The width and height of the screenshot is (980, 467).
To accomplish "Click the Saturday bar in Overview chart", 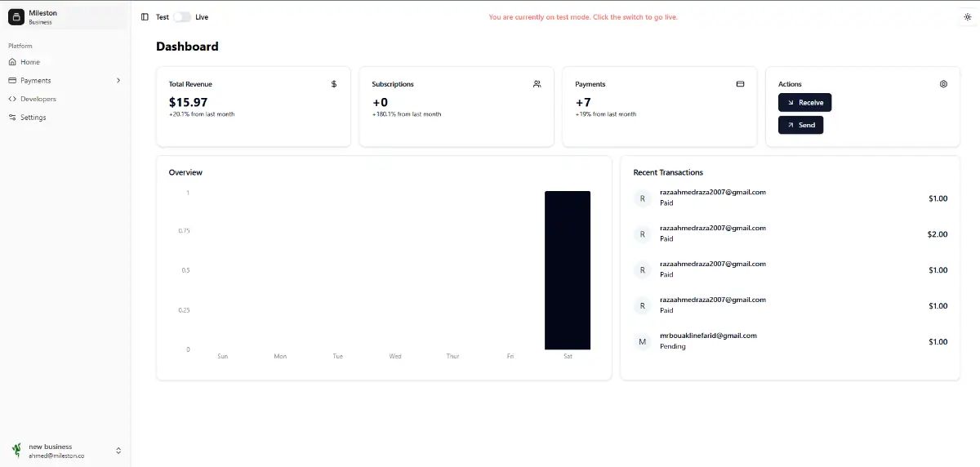I will 567,270.
